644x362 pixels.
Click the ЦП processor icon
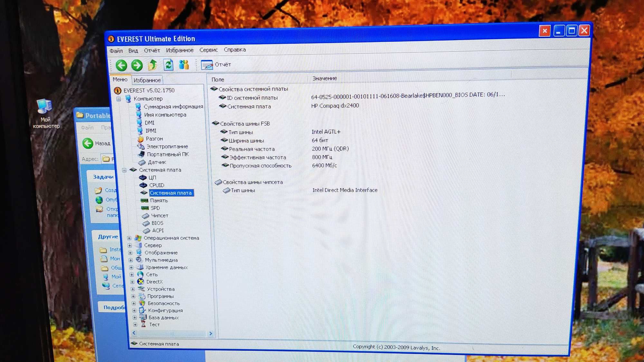tap(143, 178)
